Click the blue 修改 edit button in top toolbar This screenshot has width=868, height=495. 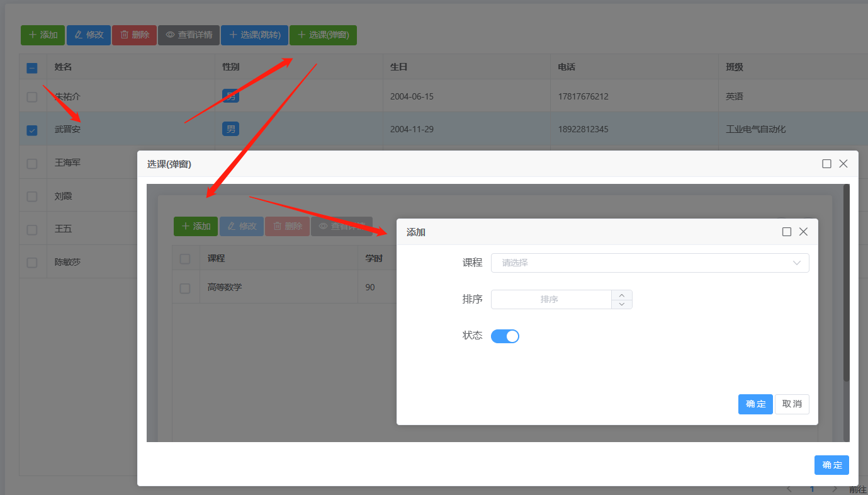coord(89,35)
